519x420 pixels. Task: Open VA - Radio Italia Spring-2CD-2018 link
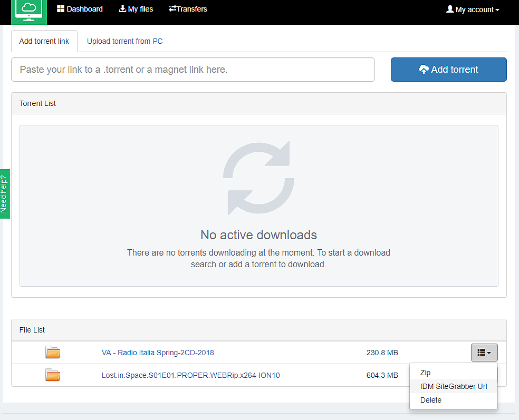tap(158, 353)
